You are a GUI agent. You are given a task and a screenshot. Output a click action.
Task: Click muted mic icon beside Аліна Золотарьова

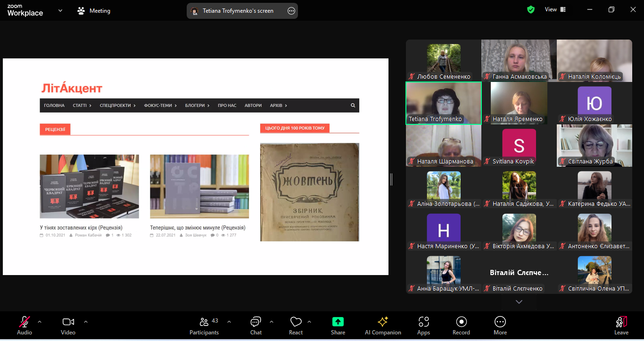(x=412, y=204)
